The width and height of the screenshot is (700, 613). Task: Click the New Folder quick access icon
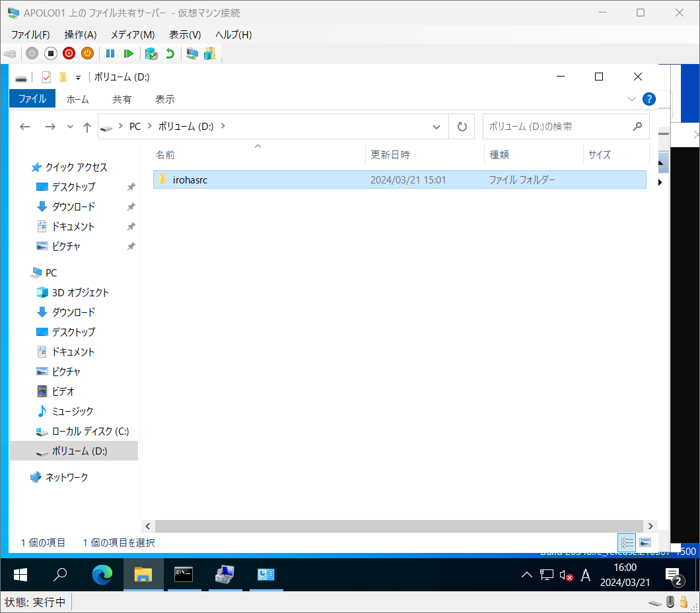tap(63, 77)
